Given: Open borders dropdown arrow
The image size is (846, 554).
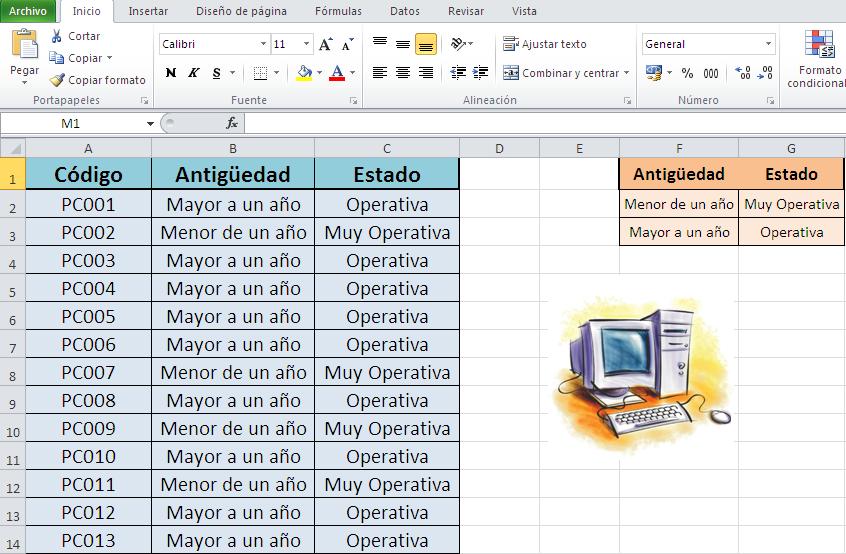Looking at the screenshot, I should (276, 73).
